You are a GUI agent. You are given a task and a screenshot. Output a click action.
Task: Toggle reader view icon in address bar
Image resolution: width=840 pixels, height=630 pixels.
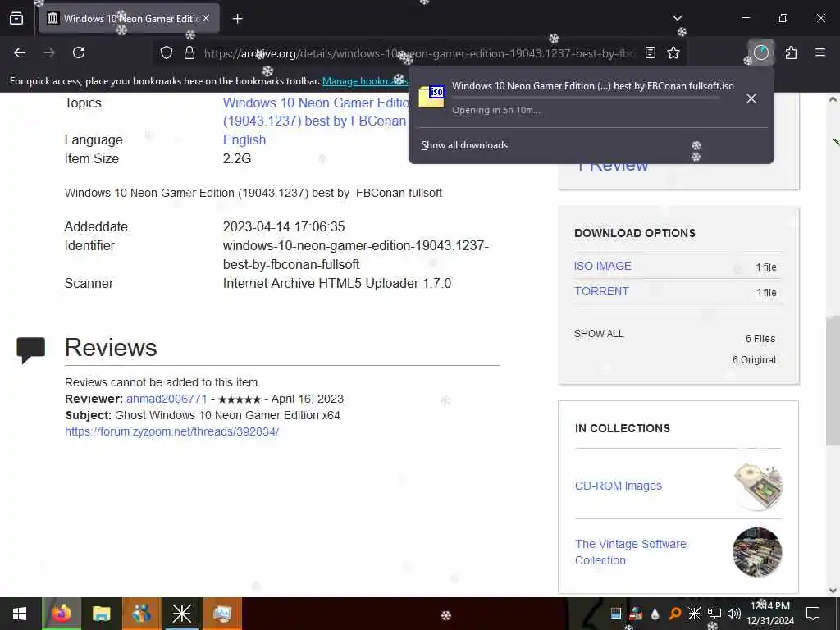coord(651,52)
